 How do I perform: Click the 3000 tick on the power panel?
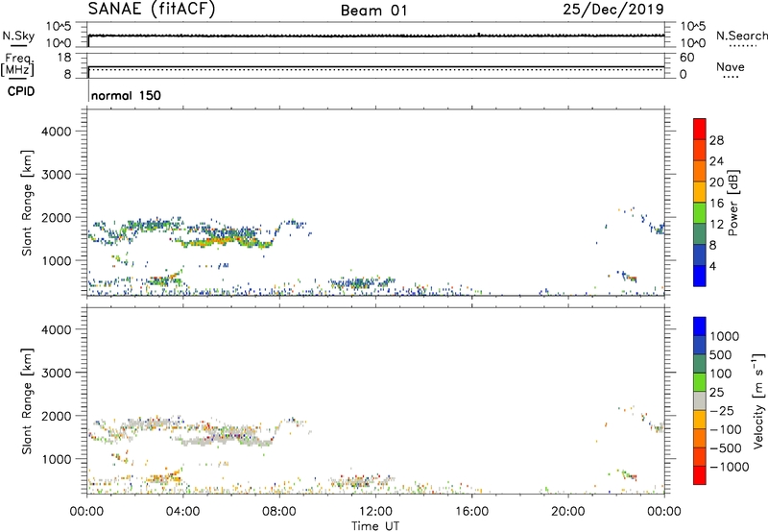(x=57, y=175)
